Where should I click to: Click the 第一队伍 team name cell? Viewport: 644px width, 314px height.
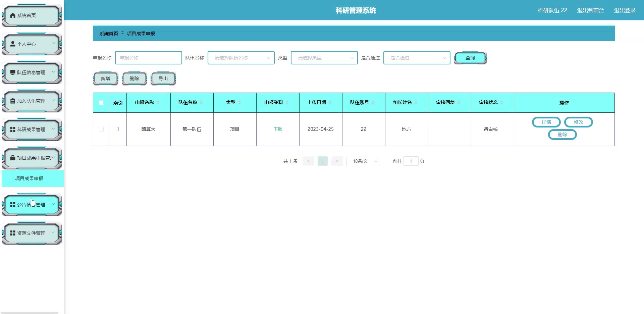coord(192,129)
